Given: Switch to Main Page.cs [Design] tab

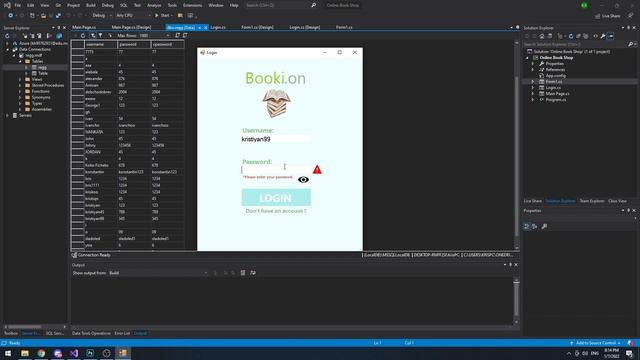Looking at the screenshot, I should 131,27.
